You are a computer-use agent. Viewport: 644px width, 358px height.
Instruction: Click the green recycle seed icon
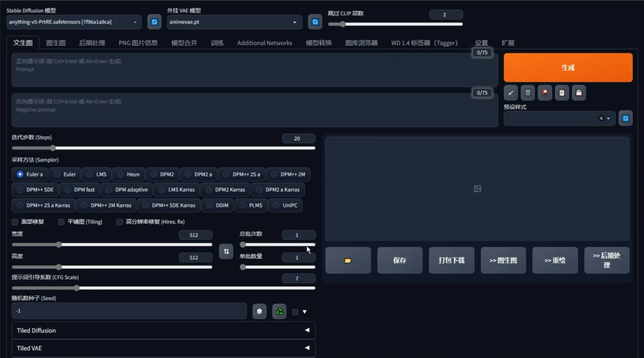279,311
